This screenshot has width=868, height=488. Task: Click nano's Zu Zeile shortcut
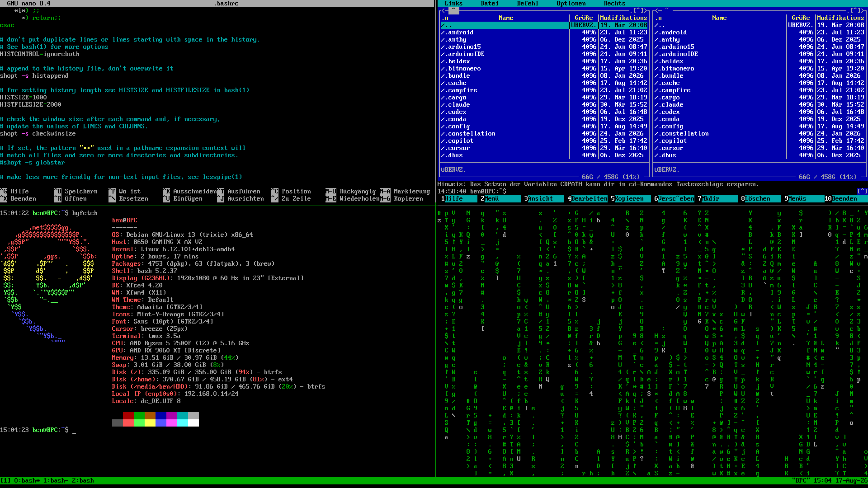tap(291, 199)
